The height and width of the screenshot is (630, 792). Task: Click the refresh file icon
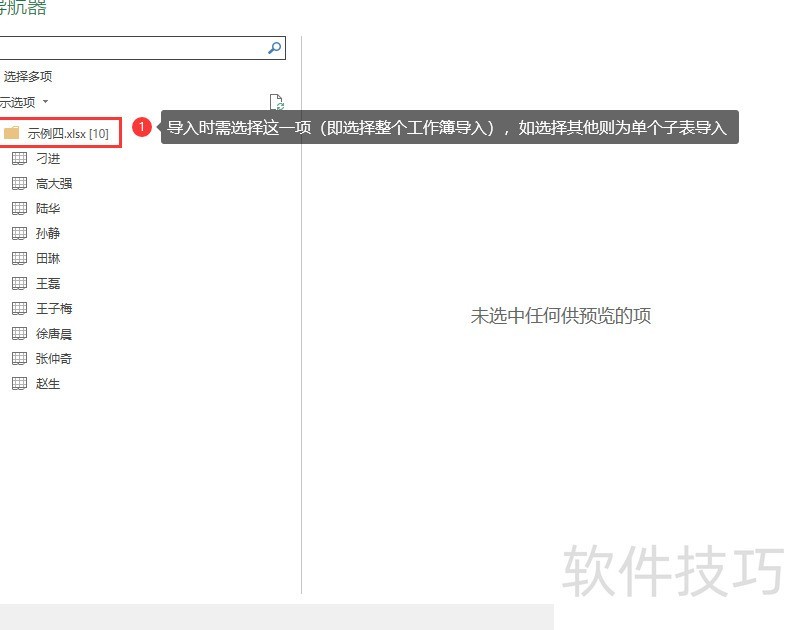(276, 102)
